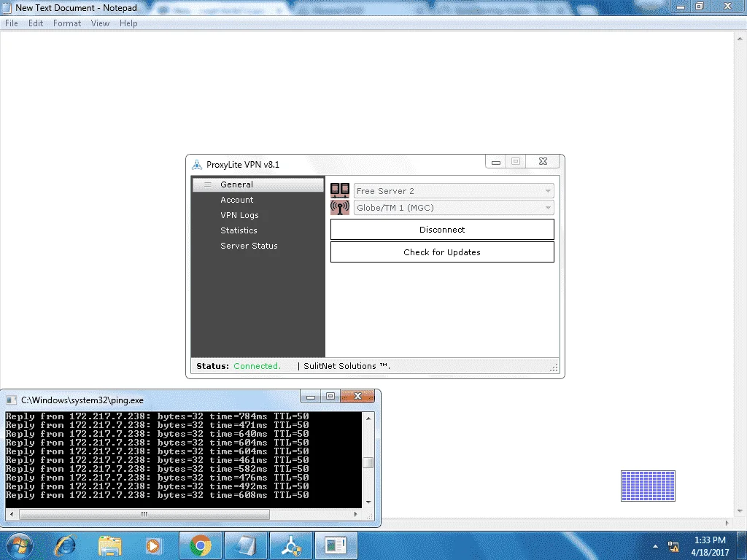Show hidden system tray icons arrow

656,546
